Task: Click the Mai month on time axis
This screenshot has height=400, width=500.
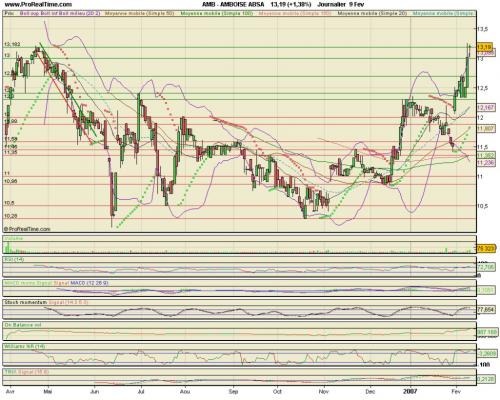Action: click(x=48, y=391)
